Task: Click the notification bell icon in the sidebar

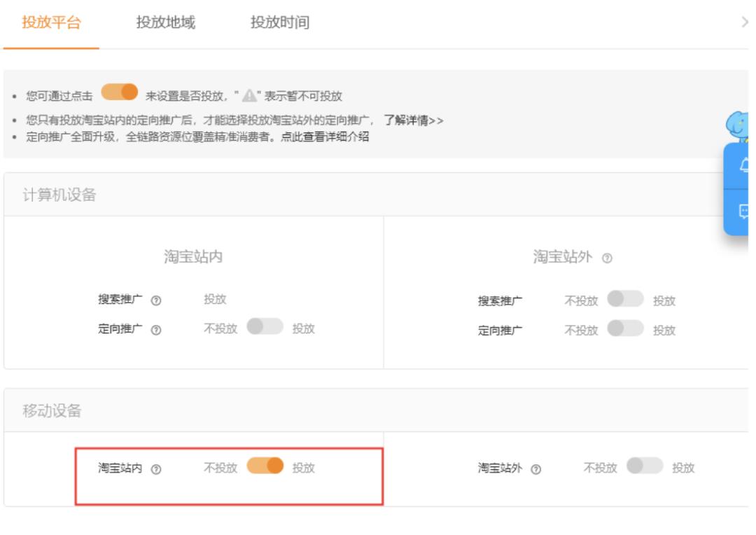Action: tap(745, 165)
